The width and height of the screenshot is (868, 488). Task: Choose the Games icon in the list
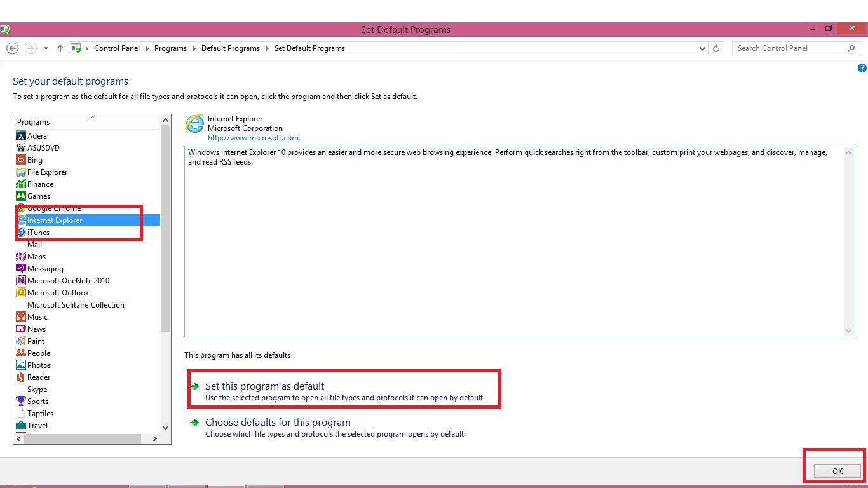21,196
